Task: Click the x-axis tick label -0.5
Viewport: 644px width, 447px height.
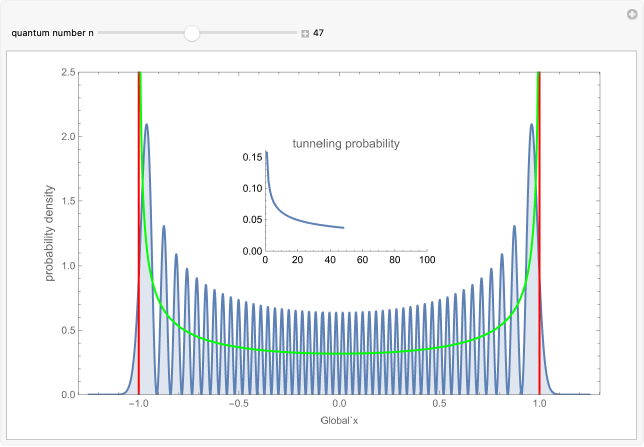Action: pyautogui.click(x=237, y=407)
